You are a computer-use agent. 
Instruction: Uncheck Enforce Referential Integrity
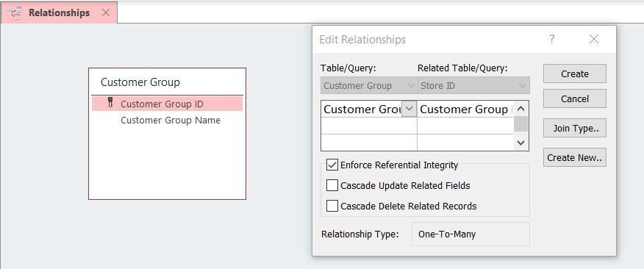[332, 165]
